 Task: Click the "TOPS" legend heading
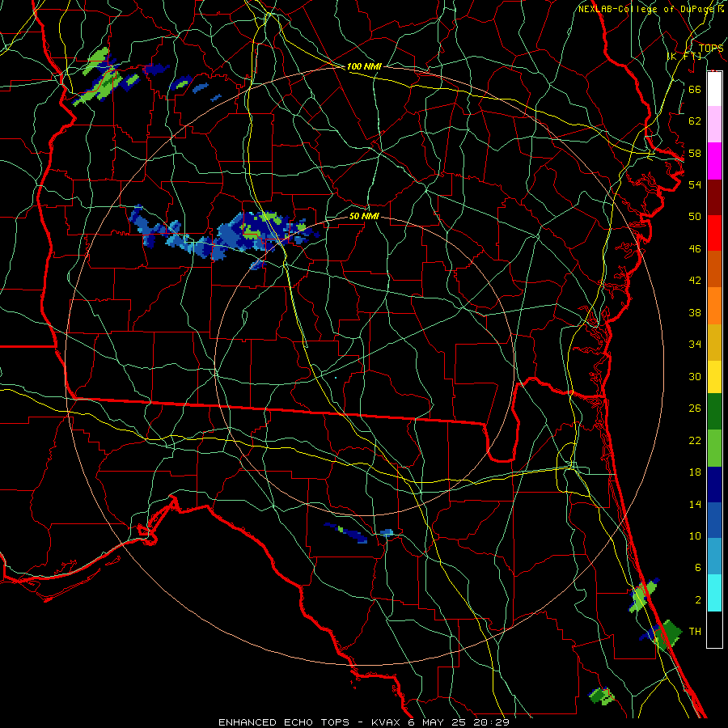[711, 48]
